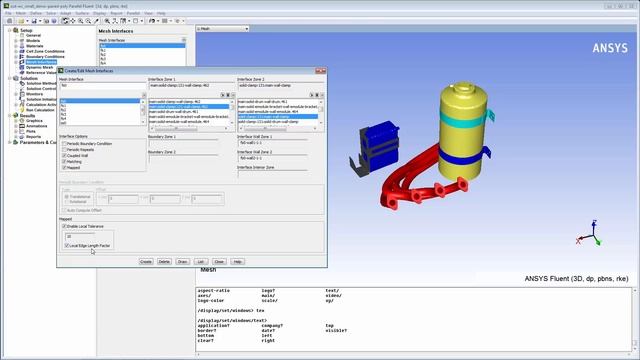
Task: Select the probe/pick tool in the toolbar
Action: (96, 21)
